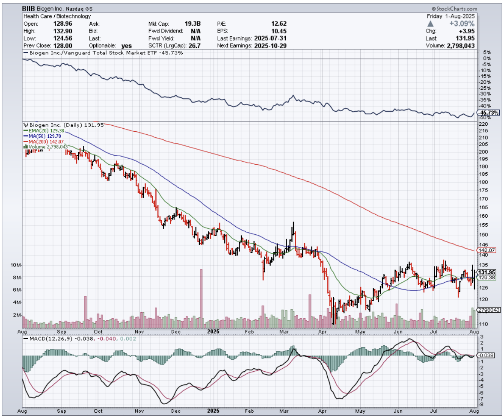
Task: Click the OHLC bars icon beside Biogen Inc. (Daily)
Action: [x=25, y=125]
